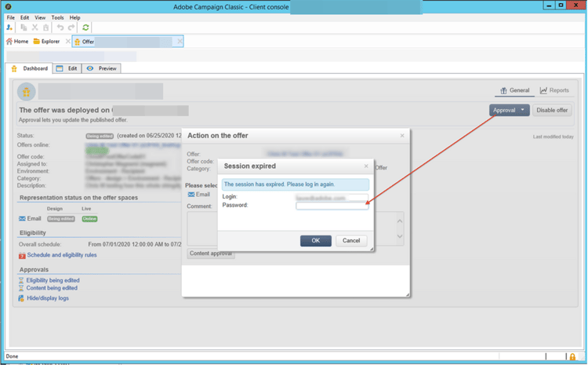This screenshot has width=588, height=365.
Task: Click the Content approval button
Action: coord(211,254)
